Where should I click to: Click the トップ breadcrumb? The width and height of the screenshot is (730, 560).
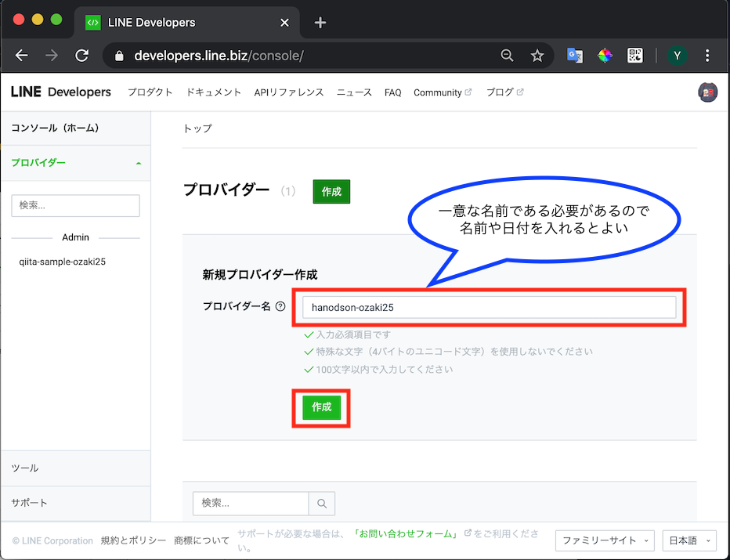click(197, 128)
